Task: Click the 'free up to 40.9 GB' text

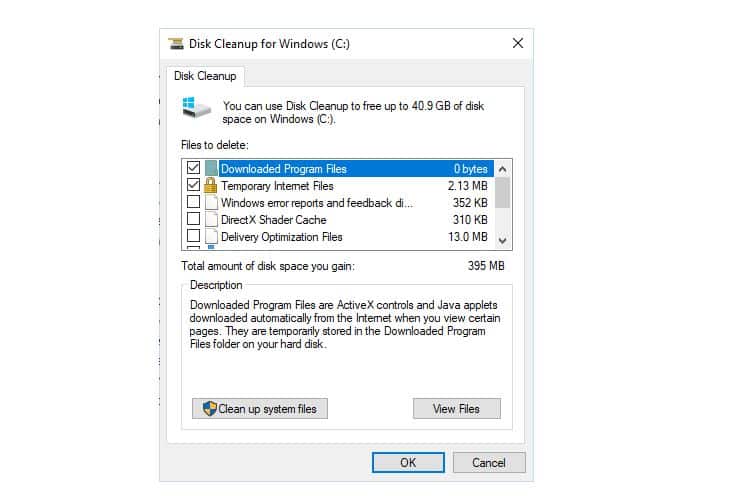Action: [x=408, y=106]
